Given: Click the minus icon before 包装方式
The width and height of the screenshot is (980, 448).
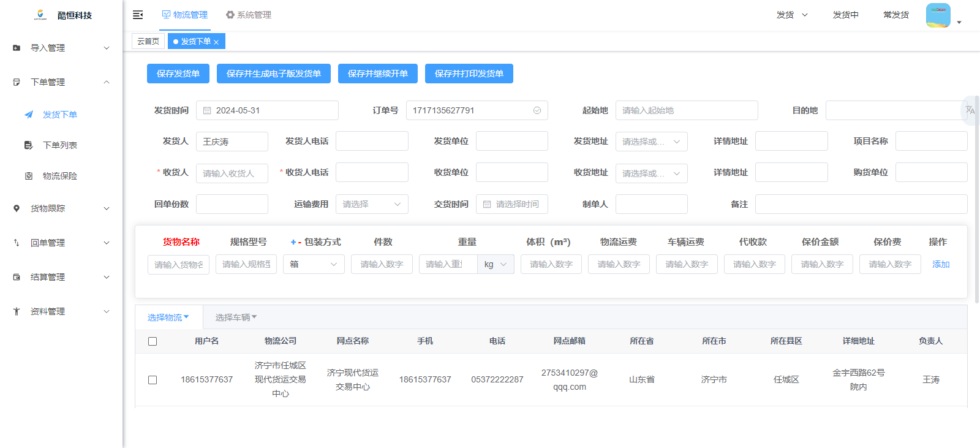Looking at the screenshot, I should tap(300, 242).
